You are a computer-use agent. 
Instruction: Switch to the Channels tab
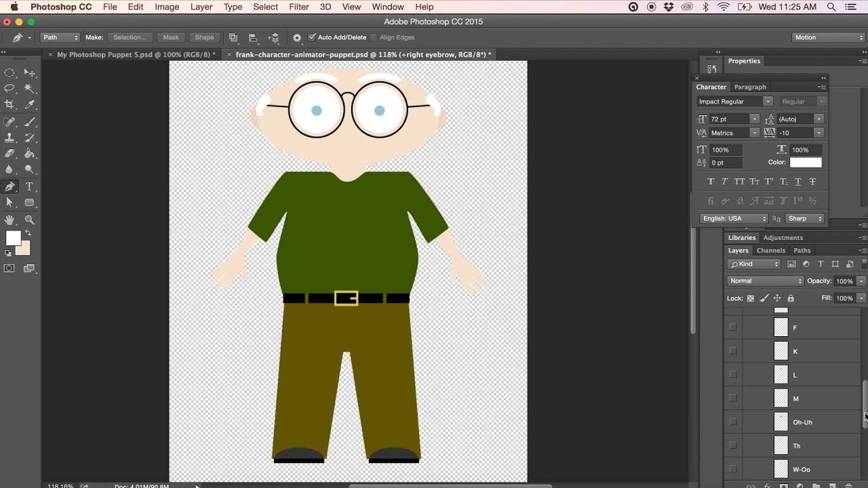pos(771,250)
